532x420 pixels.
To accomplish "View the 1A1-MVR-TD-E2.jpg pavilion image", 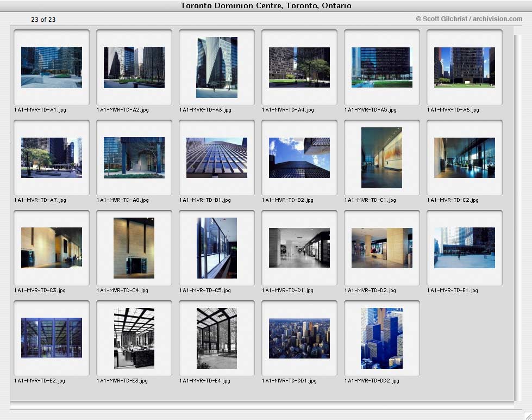I will tap(52, 338).
